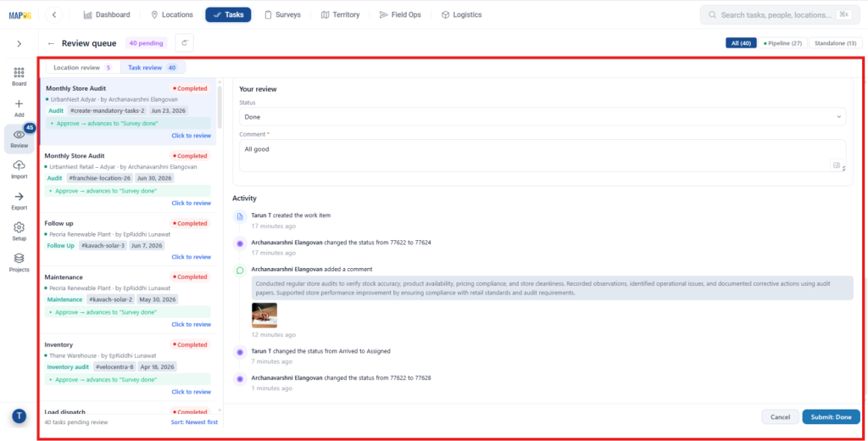The width and height of the screenshot is (868, 441).
Task: Click the image attach icon in comment box
Action: tap(836, 165)
